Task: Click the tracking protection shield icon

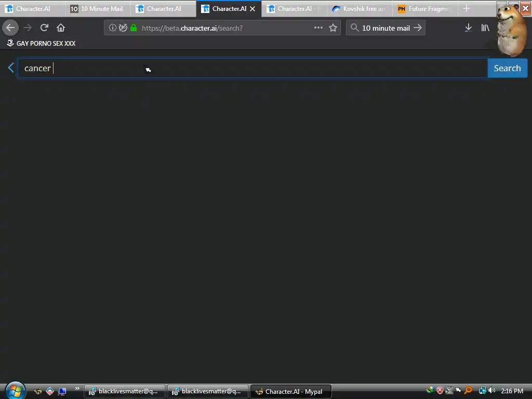Action: point(123,28)
